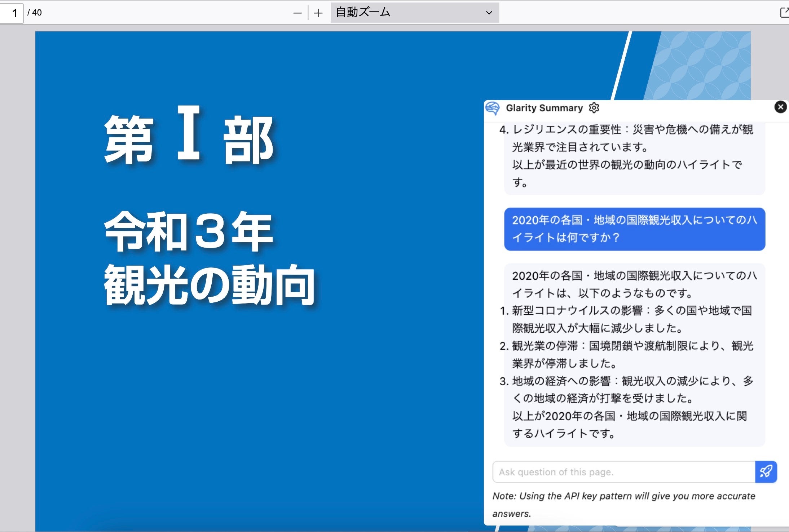Click the top-right toolbar open-external icon
Image resolution: width=789 pixels, height=532 pixels.
click(784, 13)
